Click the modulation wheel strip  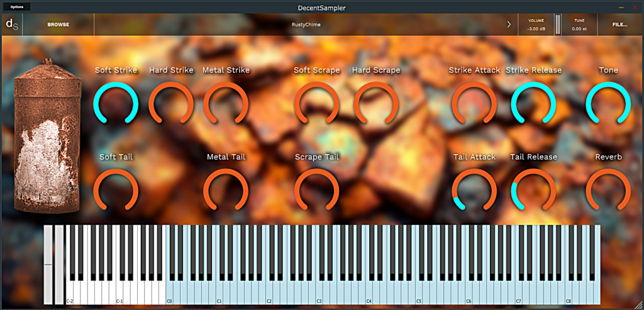(59, 265)
